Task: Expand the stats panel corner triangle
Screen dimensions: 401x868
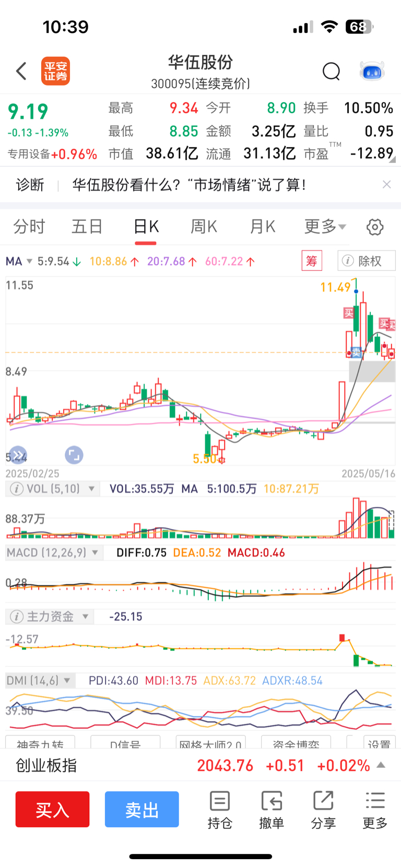Action: coord(392,159)
